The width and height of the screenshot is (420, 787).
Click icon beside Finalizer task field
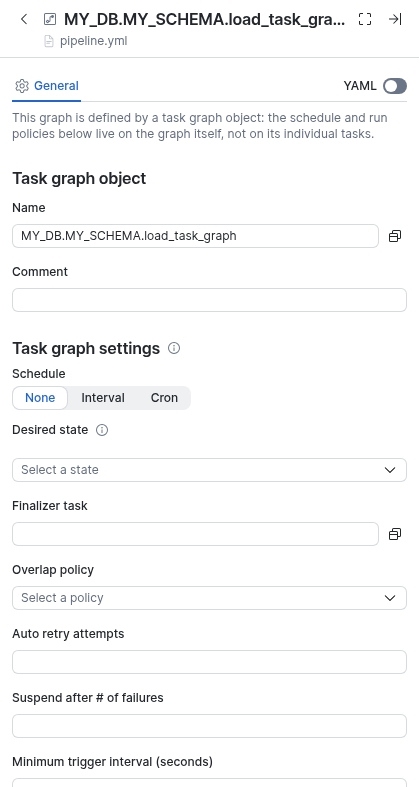pos(395,534)
